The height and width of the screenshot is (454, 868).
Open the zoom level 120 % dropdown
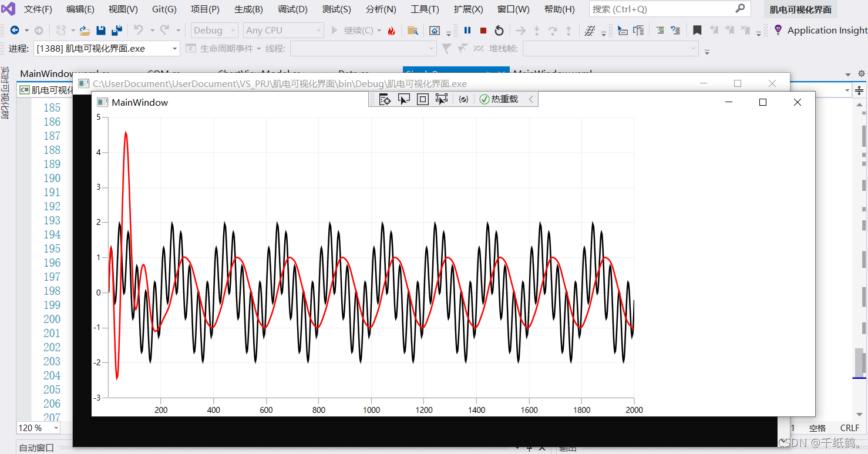point(39,428)
